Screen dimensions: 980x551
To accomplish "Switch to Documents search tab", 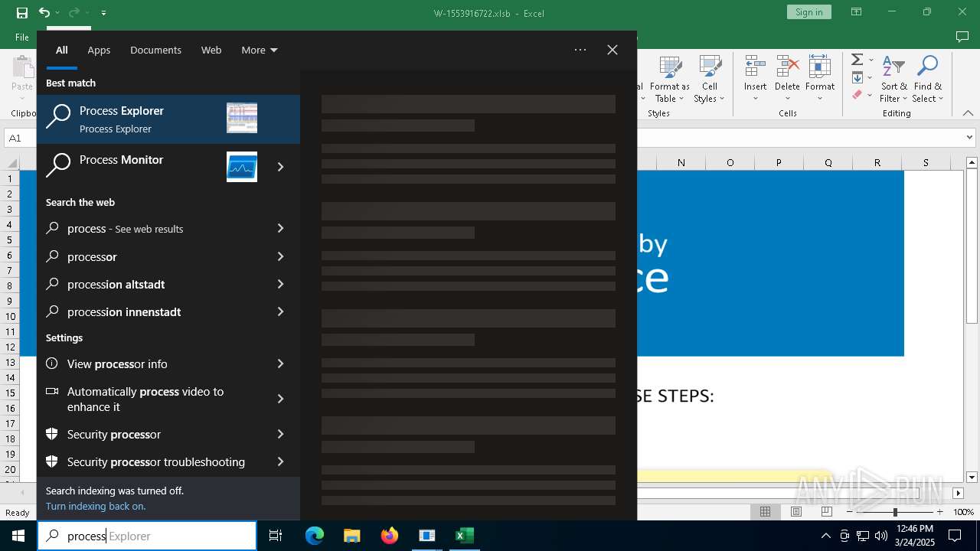I will click(155, 51).
